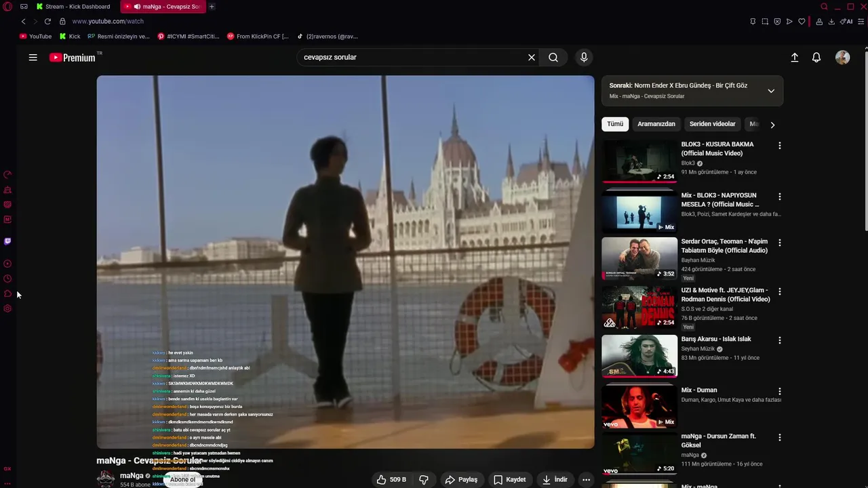Image resolution: width=868 pixels, height=488 pixels.
Task: Open the YouTube account avatar menu
Action: [x=842, y=58]
